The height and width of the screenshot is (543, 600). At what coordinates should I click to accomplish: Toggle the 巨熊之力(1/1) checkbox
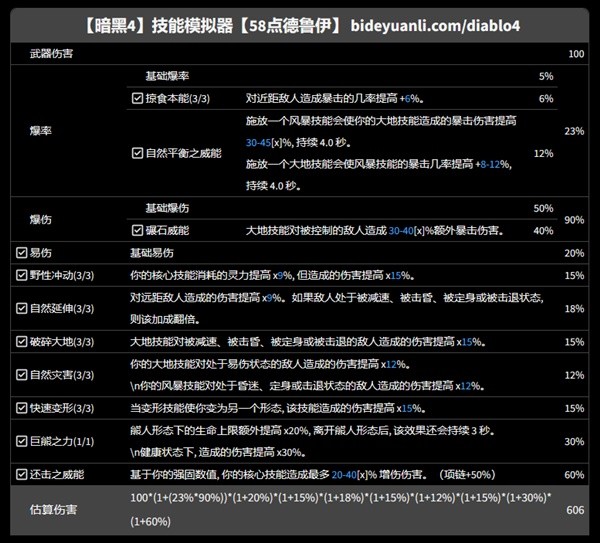pyautogui.click(x=21, y=441)
